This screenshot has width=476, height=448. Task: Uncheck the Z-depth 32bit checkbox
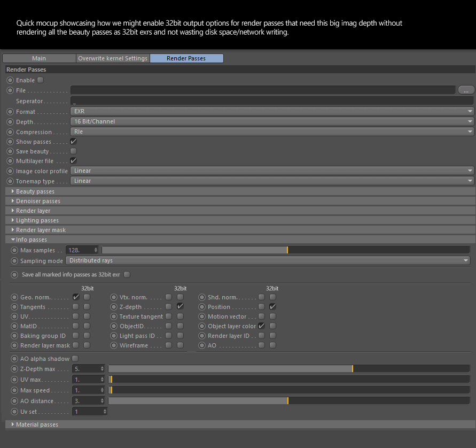click(181, 306)
